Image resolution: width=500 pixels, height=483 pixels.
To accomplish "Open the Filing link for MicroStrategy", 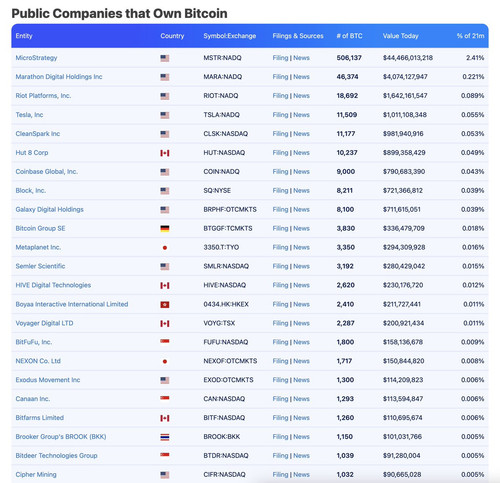I will 280,58.
